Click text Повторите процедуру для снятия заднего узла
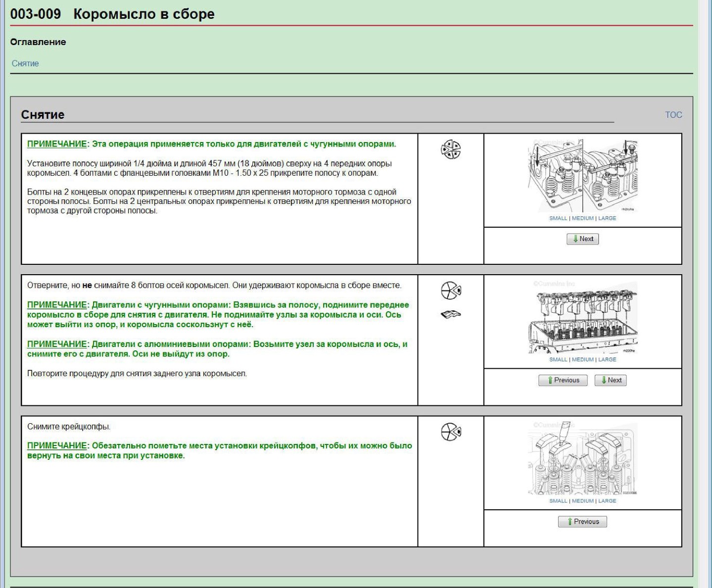The height and width of the screenshot is (588, 712). point(137,373)
